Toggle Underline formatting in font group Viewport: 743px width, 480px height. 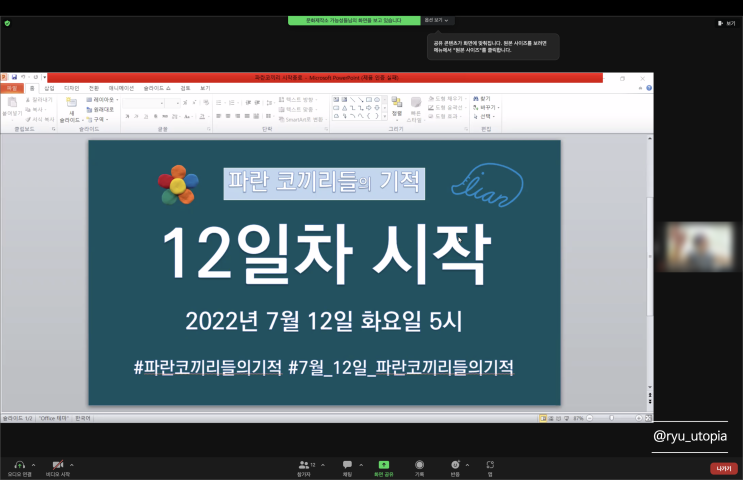[146, 116]
